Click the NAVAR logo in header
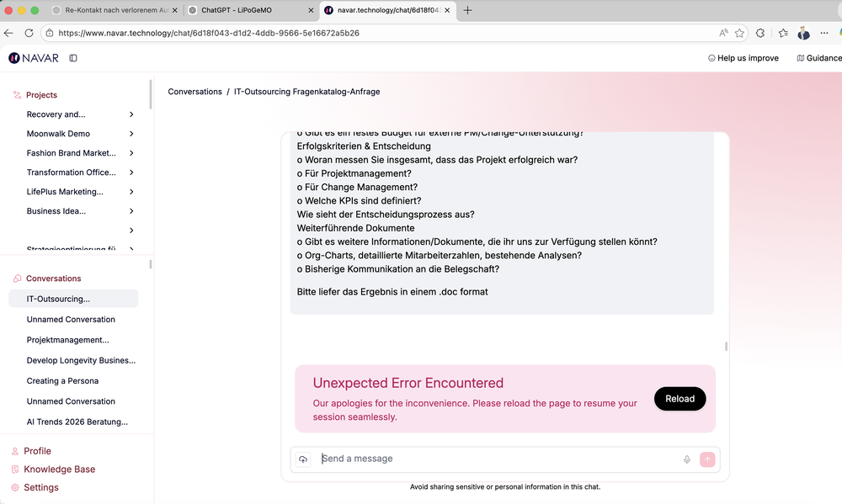 tap(31, 58)
